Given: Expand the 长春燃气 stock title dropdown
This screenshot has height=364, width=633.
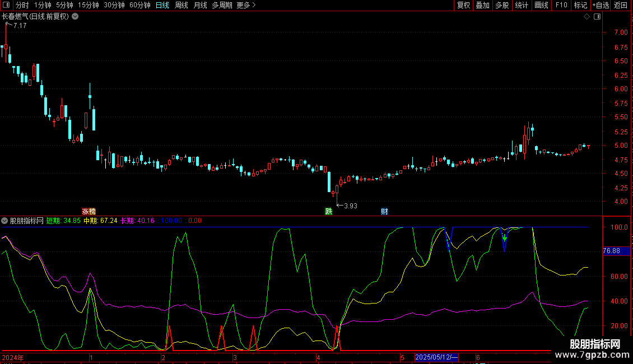Looking at the screenshot, I should click(76, 17).
